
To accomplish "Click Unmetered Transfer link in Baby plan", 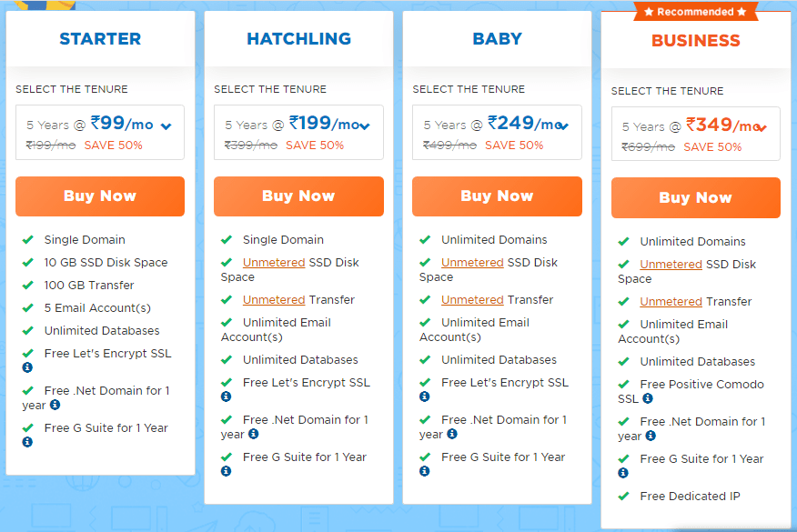I will tap(472, 300).
